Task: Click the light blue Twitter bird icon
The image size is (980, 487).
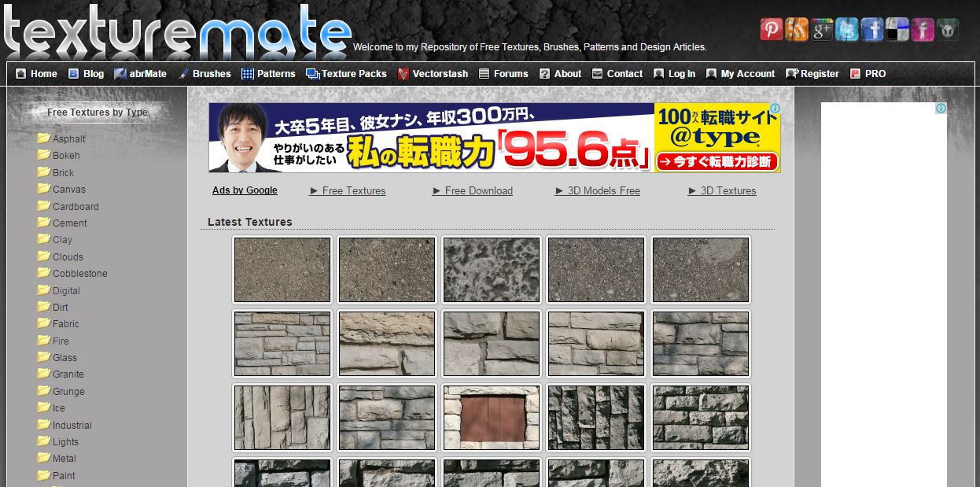Action: 847,29
